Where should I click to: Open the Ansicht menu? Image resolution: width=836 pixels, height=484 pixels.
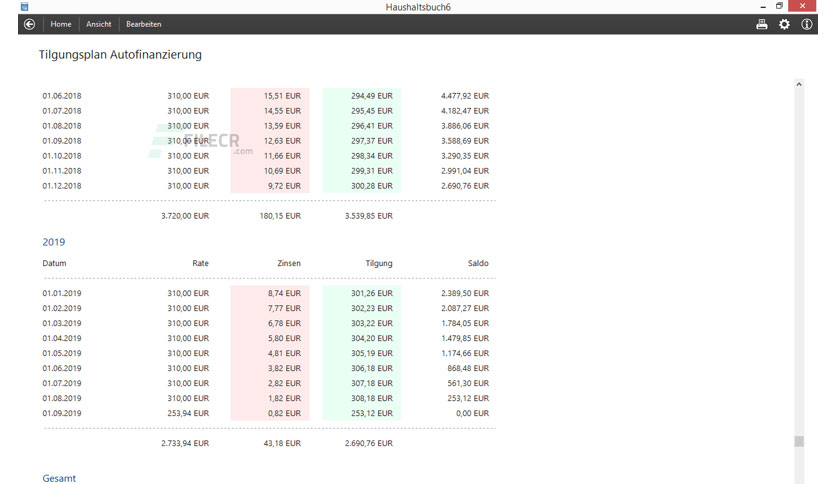99,24
